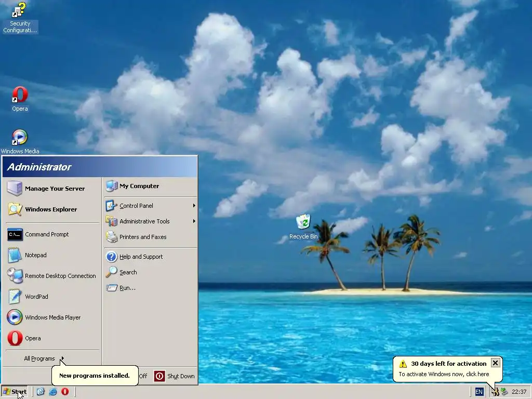This screenshot has height=399, width=532.
Task: Click the Windows Explorer folder icon
Action: (x=15, y=209)
